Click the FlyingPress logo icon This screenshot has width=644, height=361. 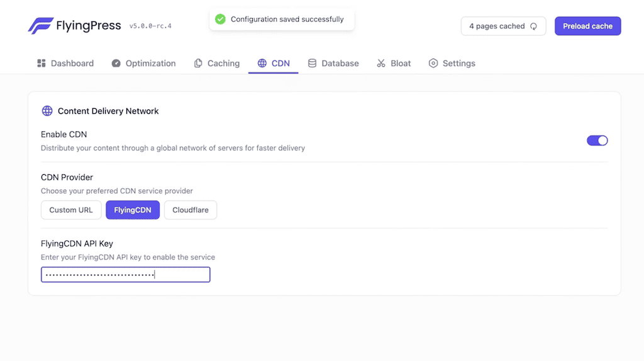coord(41,26)
